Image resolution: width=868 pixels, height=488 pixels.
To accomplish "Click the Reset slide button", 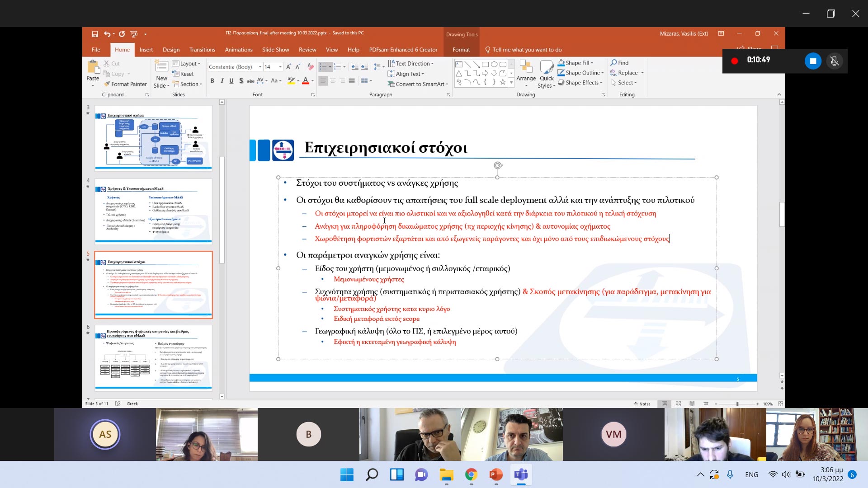I will pos(183,74).
